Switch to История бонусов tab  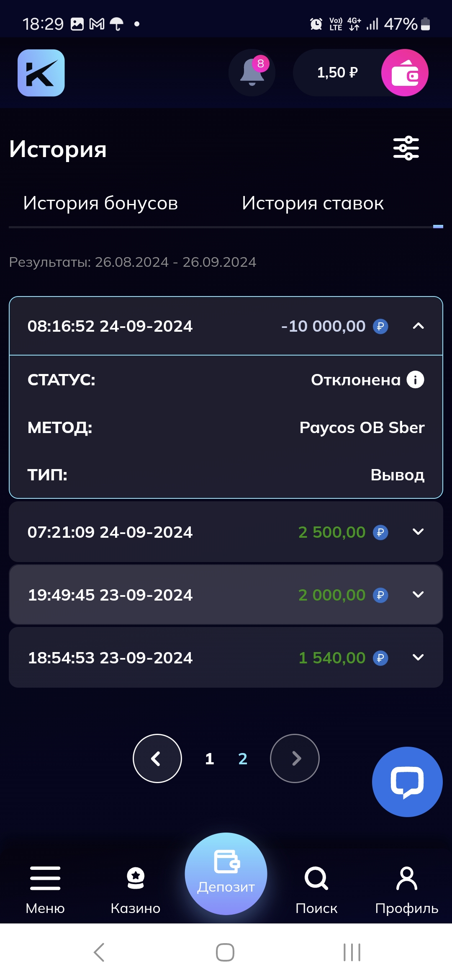100,203
